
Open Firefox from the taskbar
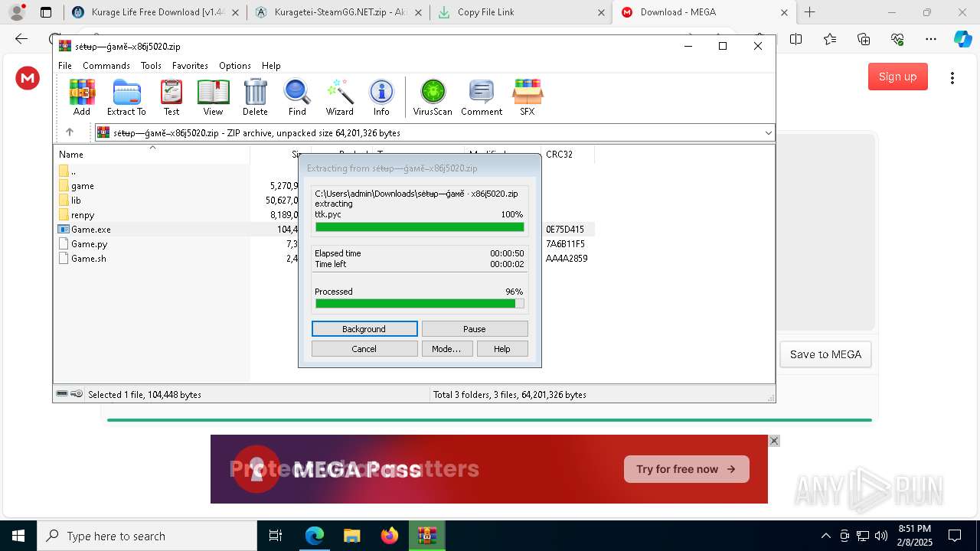(390, 536)
